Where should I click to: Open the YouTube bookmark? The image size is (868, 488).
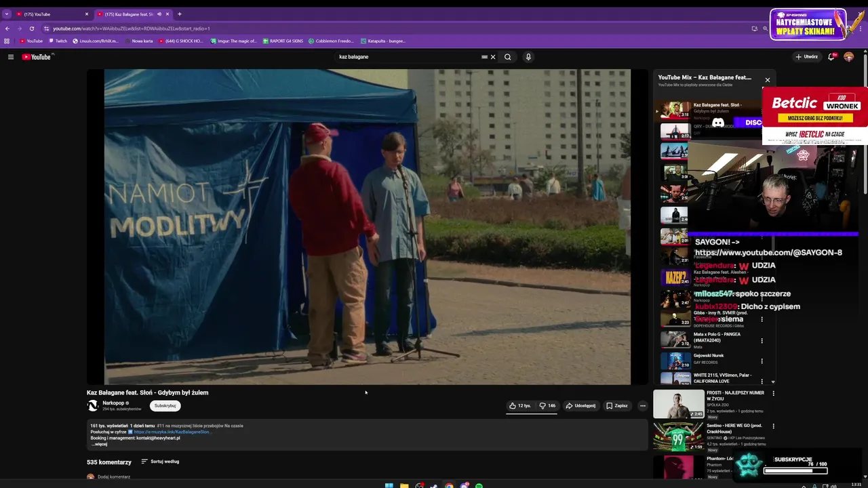(31, 41)
